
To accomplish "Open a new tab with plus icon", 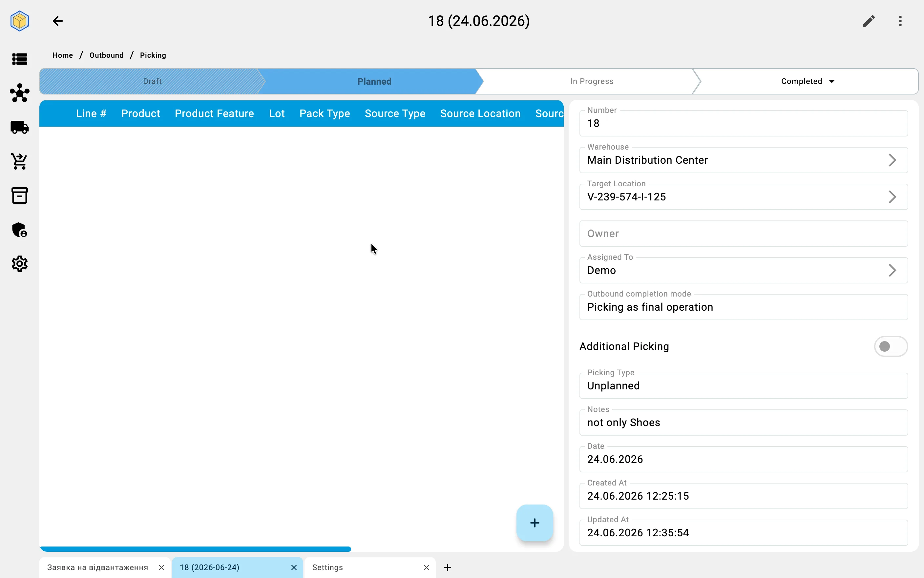I will 447,567.
